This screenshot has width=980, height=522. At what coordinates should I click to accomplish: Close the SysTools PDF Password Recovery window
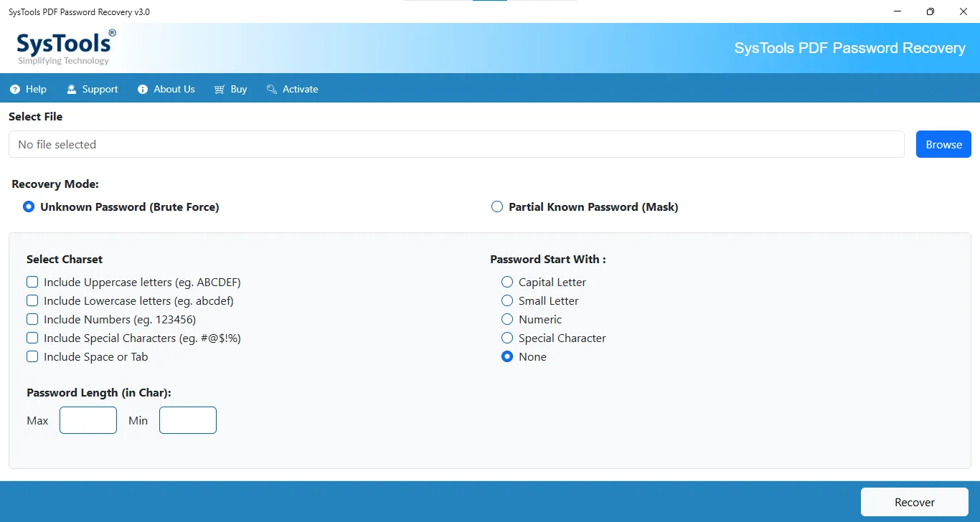click(x=963, y=11)
